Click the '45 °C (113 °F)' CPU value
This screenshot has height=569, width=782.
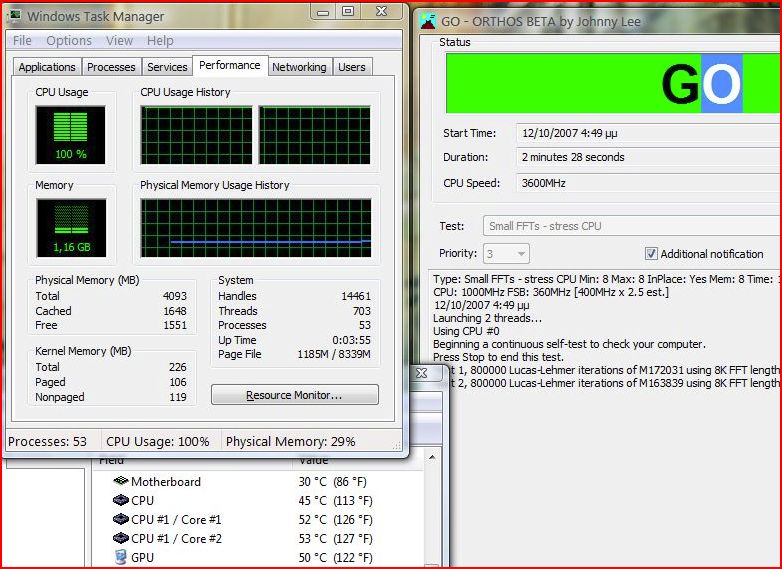pyautogui.click(x=336, y=501)
